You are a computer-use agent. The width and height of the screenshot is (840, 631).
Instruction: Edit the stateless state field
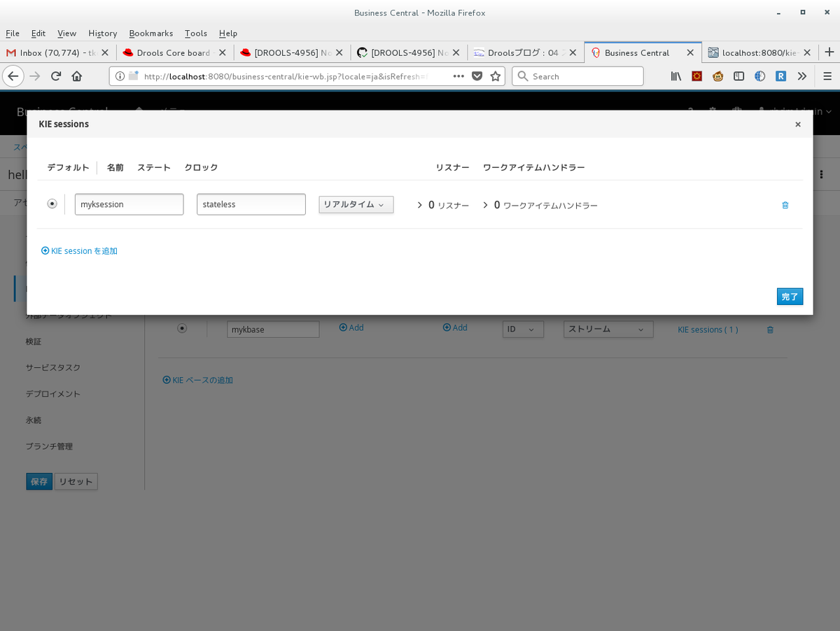point(251,204)
